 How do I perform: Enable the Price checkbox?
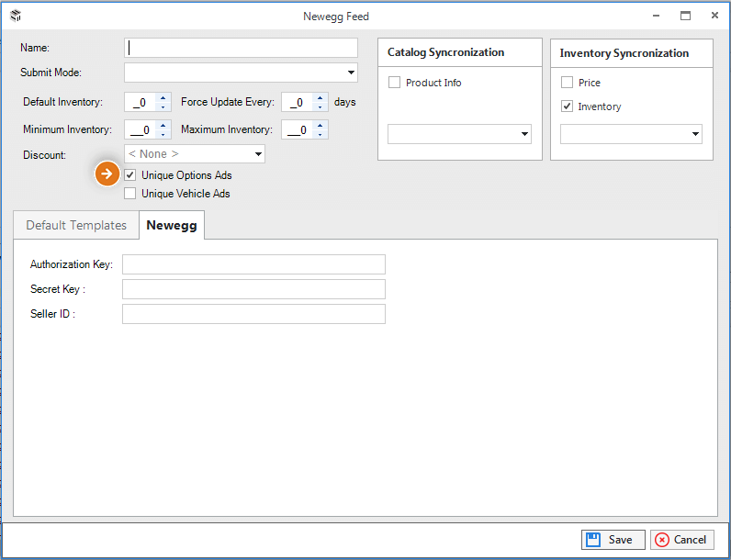click(x=567, y=83)
